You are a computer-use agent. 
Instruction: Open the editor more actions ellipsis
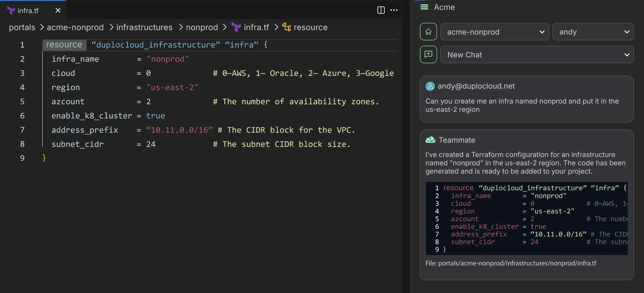pyautogui.click(x=394, y=10)
